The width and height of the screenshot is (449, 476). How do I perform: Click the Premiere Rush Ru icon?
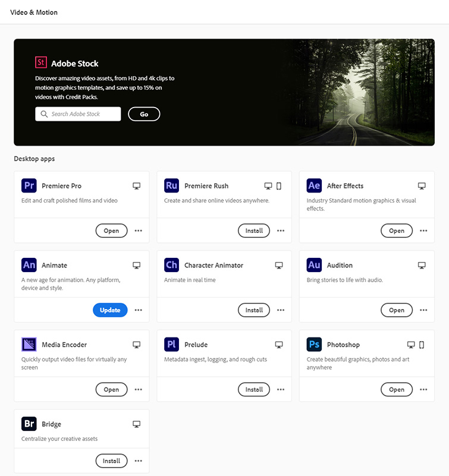coord(171,185)
